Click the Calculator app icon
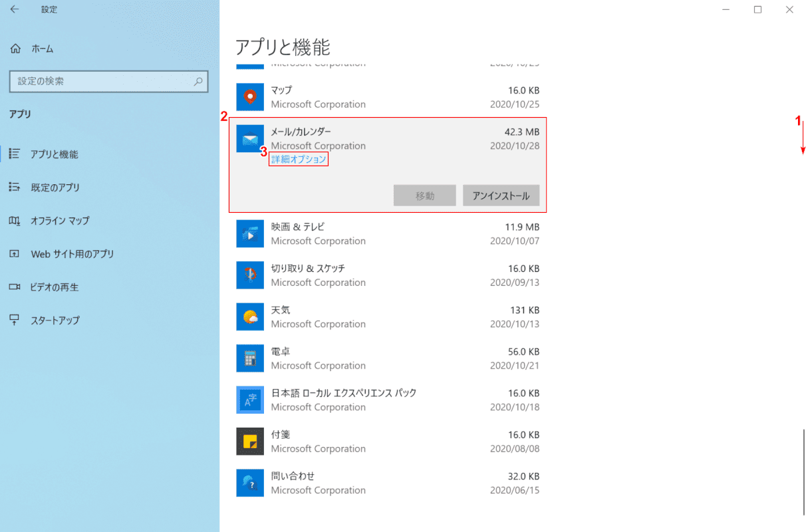The height and width of the screenshot is (532, 806). [x=250, y=358]
